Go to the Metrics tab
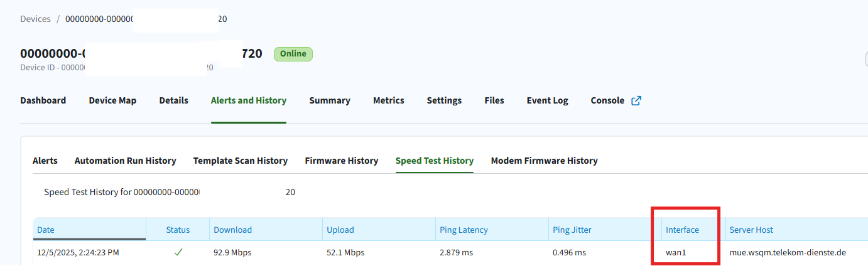The height and width of the screenshot is (266, 868). click(x=388, y=100)
